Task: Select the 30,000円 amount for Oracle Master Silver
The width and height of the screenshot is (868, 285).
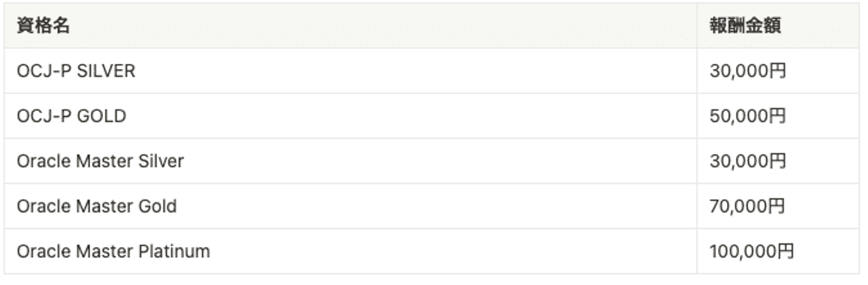Action: (748, 161)
